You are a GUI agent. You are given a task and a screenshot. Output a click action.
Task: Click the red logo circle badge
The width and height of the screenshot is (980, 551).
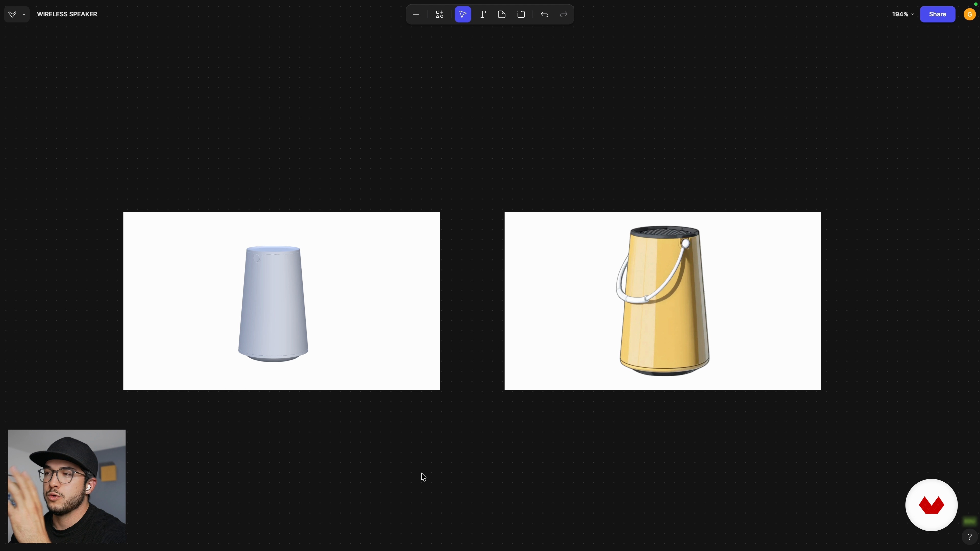point(931,505)
